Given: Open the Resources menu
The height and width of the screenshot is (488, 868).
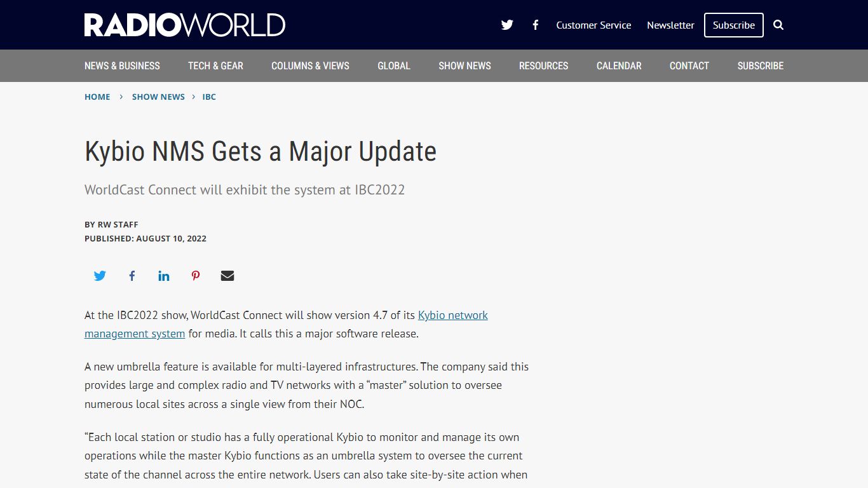Looking at the screenshot, I should tap(543, 65).
